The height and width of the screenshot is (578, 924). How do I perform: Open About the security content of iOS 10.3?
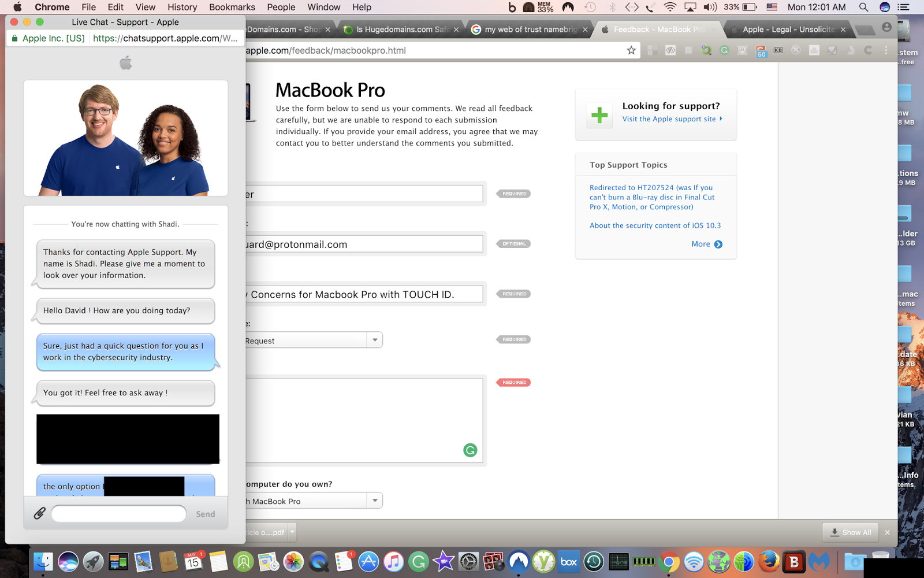655,225
